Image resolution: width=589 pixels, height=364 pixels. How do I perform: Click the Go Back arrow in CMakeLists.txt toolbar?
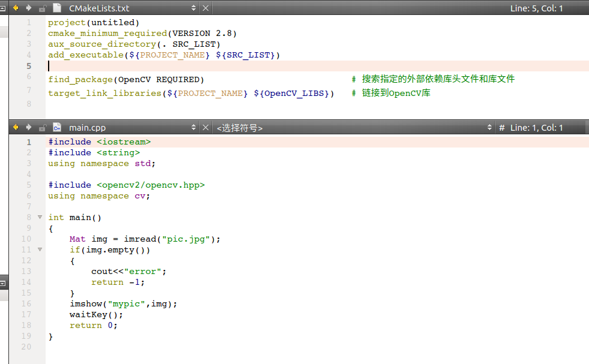coord(15,8)
